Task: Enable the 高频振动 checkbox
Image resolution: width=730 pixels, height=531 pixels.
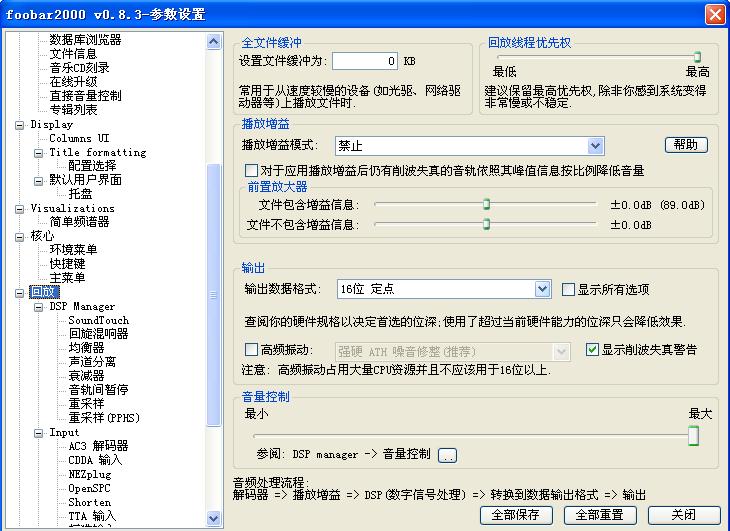Action: [251, 349]
